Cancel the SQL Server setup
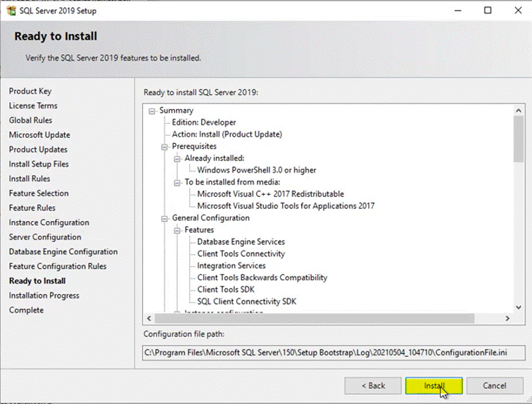 [x=495, y=386]
